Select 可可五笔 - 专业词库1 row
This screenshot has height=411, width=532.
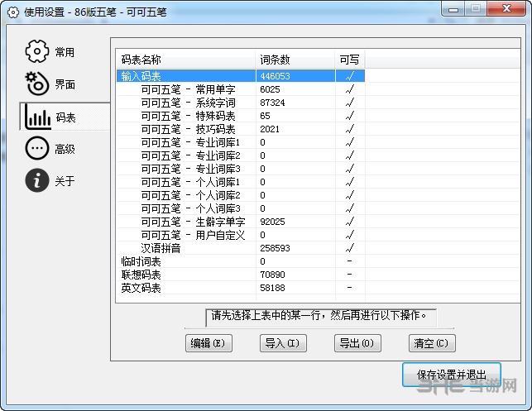click(241, 142)
